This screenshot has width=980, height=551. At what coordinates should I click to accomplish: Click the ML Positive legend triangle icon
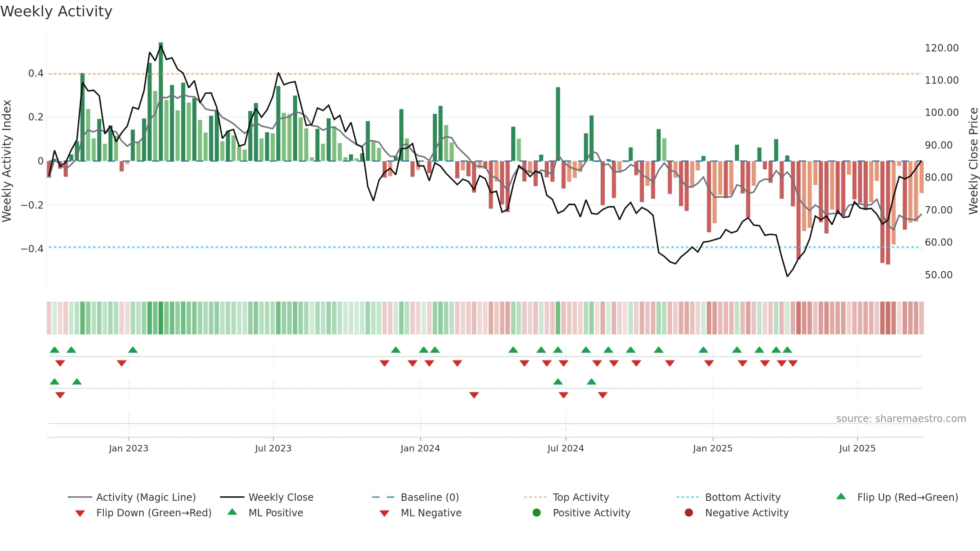pyautogui.click(x=232, y=512)
